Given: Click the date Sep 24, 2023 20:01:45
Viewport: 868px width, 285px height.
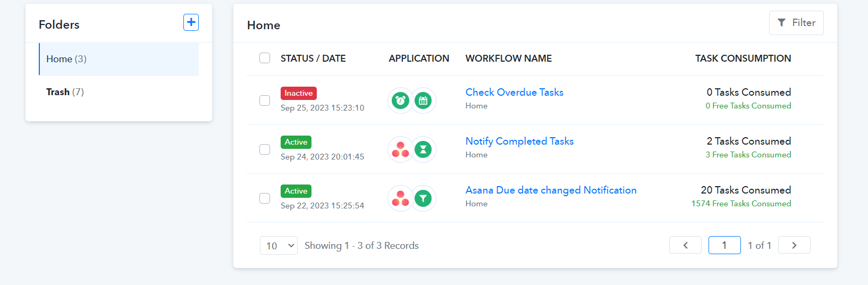Looking at the screenshot, I should 322,157.
